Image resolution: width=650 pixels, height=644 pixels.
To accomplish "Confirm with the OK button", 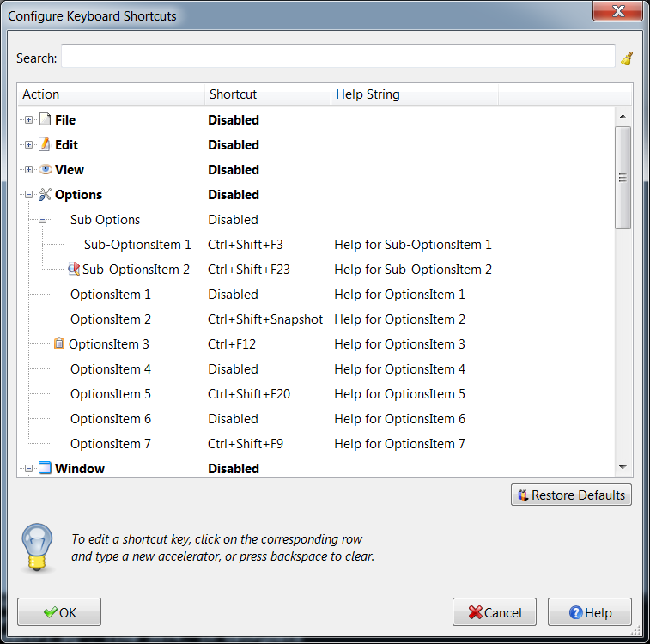I will 59,612.
